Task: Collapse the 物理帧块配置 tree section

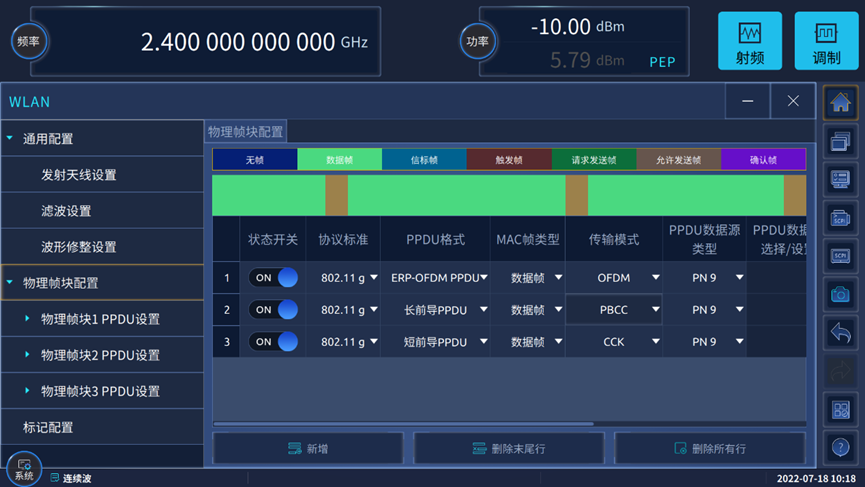Action: point(10,282)
